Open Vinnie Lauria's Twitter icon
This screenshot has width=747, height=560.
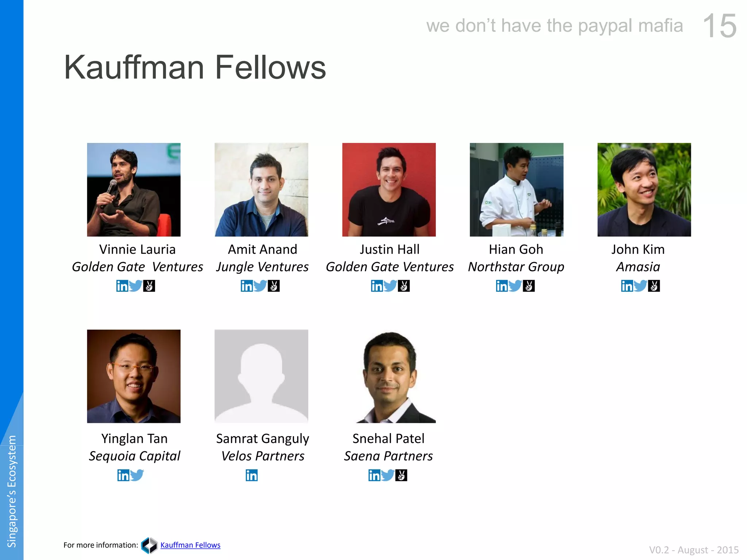(x=135, y=286)
